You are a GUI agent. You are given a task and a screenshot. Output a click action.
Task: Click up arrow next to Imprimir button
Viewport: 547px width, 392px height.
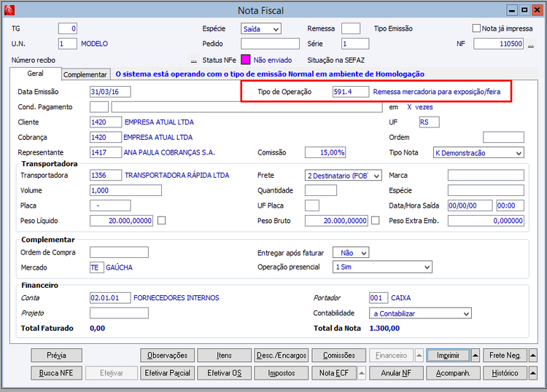(x=475, y=356)
